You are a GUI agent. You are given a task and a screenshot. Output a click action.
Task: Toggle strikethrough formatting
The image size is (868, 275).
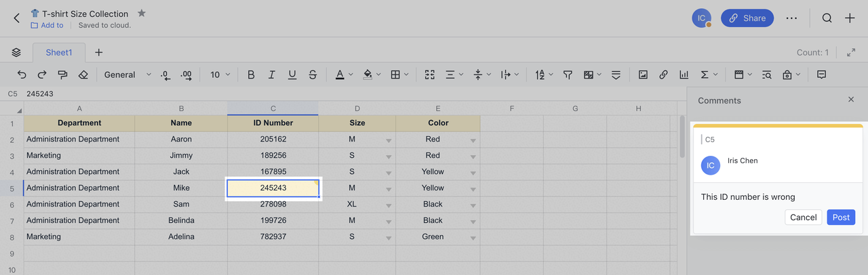tap(313, 75)
